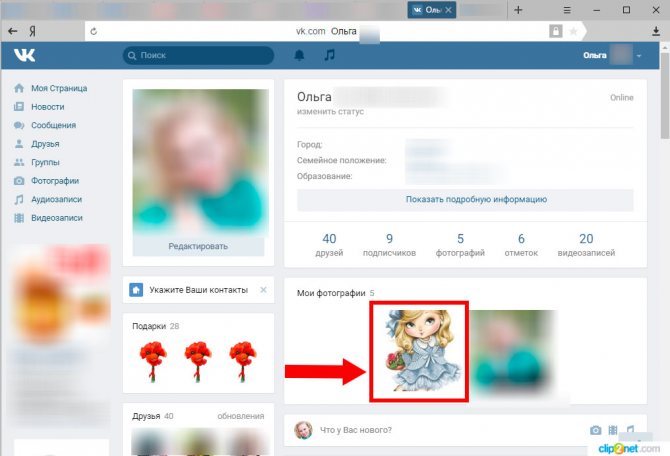This screenshot has height=456, width=670.
Task: Open Группы in sidebar
Action: (45, 162)
